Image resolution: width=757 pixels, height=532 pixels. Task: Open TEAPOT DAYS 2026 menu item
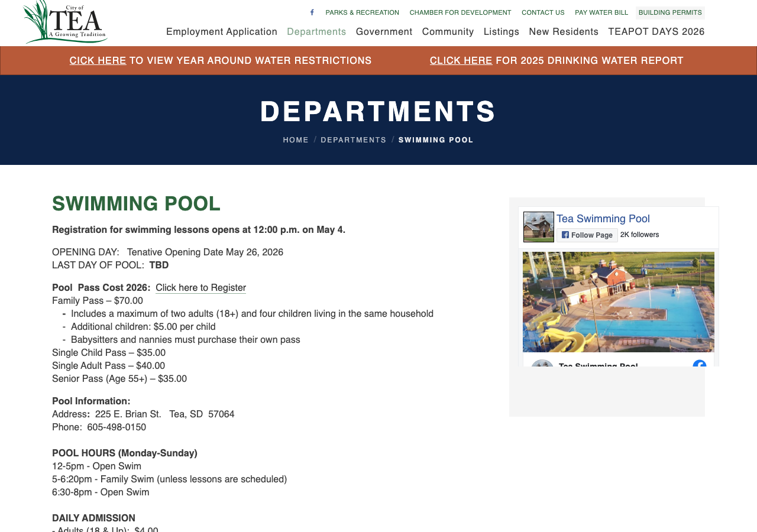(x=656, y=32)
